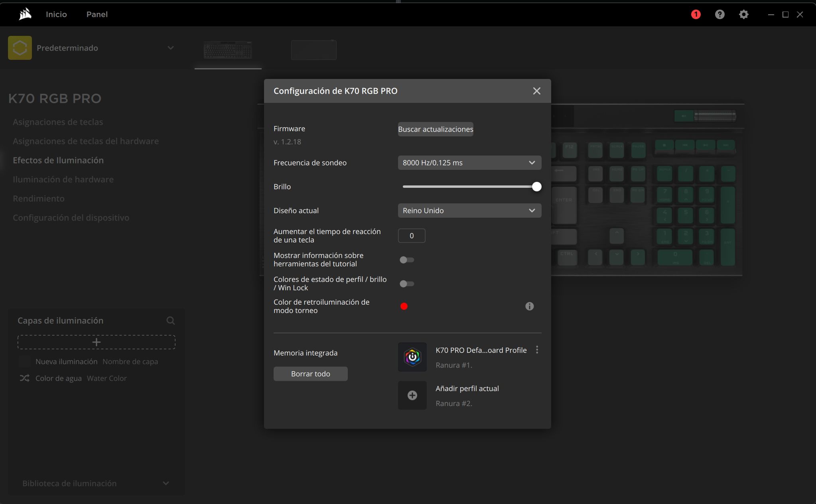Minimize the iCUE window
This screenshot has width=816, height=504.
pos(771,14)
